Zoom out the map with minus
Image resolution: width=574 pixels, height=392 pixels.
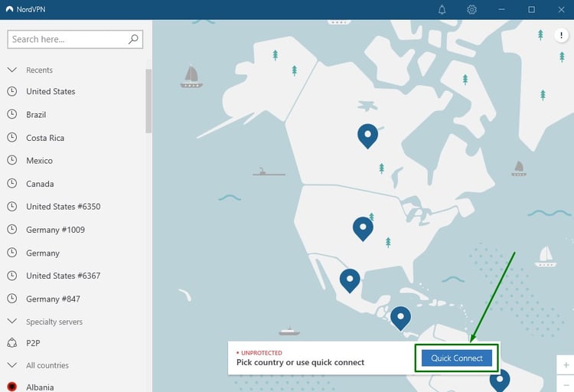(566, 384)
